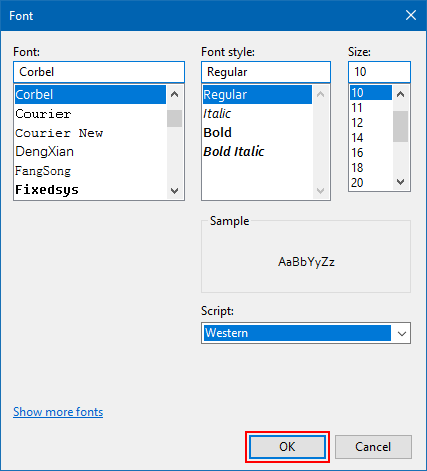Click the Font style text field
The height and width of the screenshot is (471, 427).
click(266, 72)
